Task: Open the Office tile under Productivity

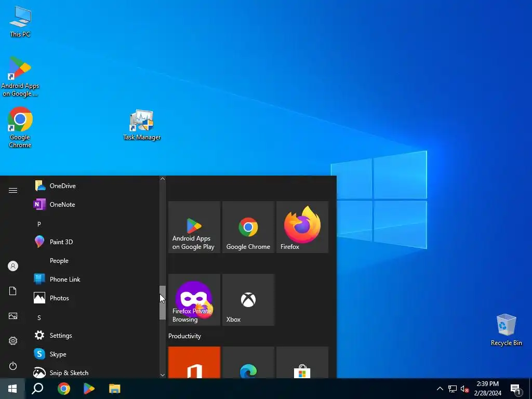Action: [x=194, y=362]
